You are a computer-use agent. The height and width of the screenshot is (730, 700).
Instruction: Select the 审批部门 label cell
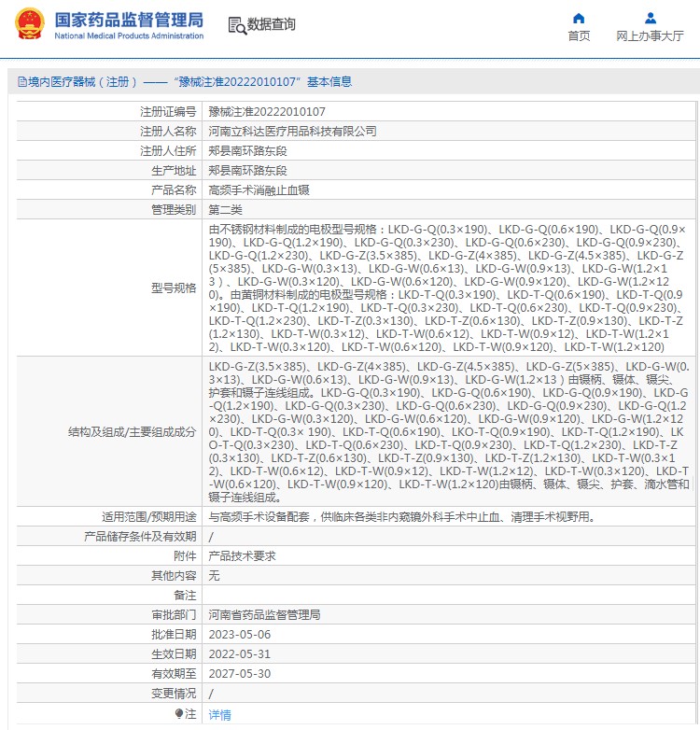(109, 614)
